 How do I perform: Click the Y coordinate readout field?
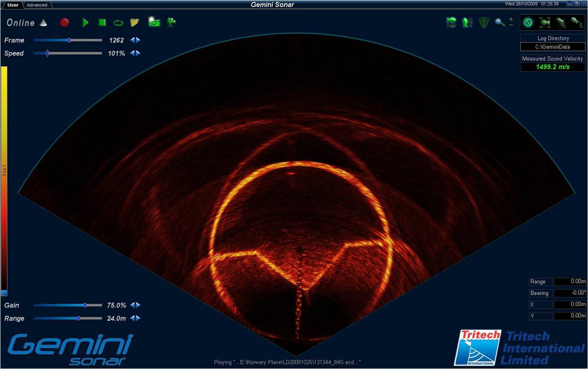click(570, 316)
